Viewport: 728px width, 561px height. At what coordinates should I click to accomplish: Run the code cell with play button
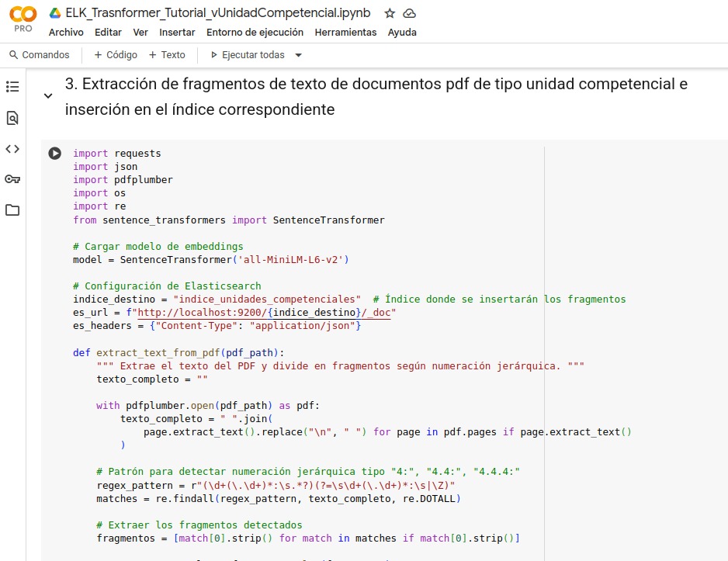(x=54, y=154)
